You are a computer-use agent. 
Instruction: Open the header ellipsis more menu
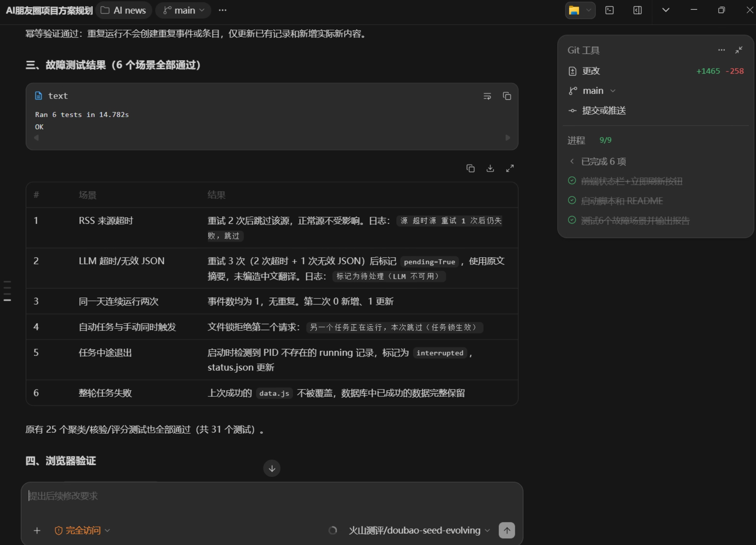pos(223,10)
